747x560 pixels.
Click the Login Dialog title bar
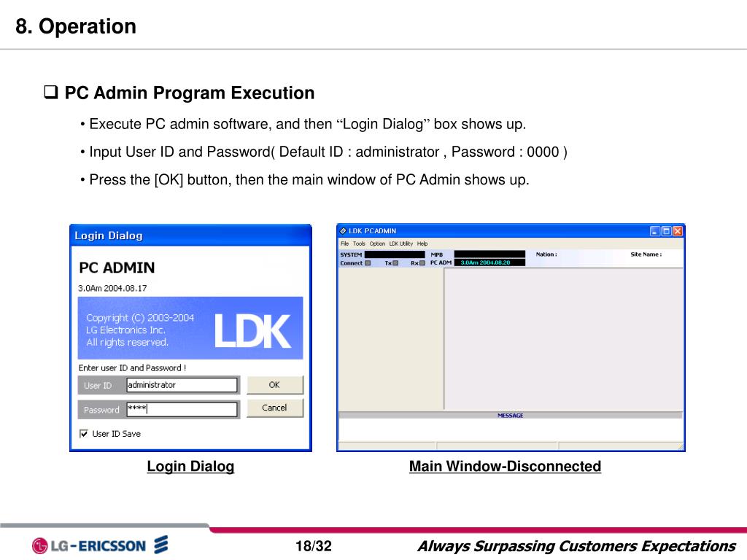pyautogui.click(x=190, y=236)
